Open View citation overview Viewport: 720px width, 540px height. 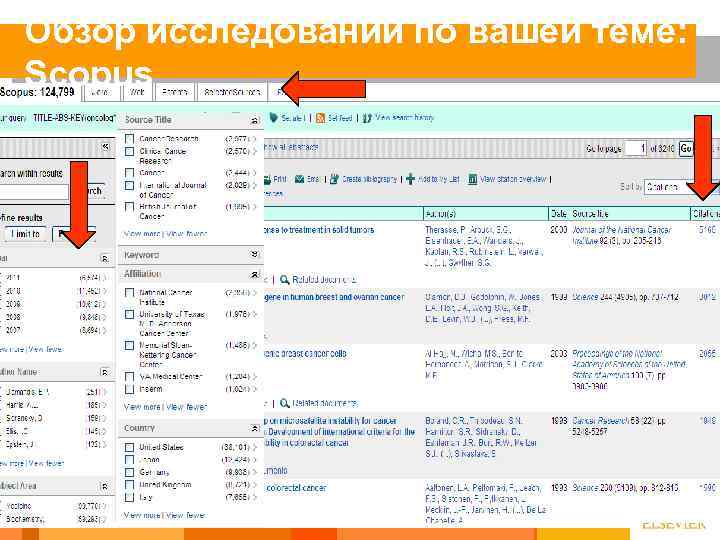pyautogui.click(x=513, y=179)
